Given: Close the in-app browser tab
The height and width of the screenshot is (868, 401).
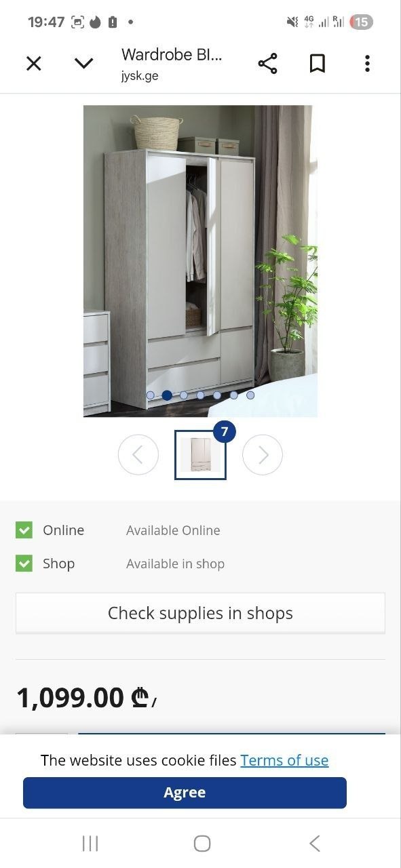Looking at the screenshot, I should click(x=33, y=64).
